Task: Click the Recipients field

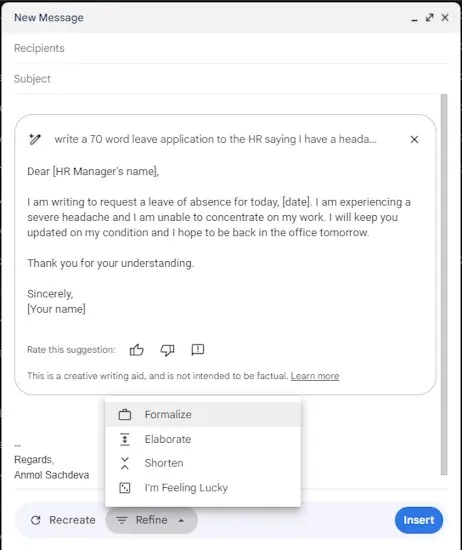Action: [231, 48]
